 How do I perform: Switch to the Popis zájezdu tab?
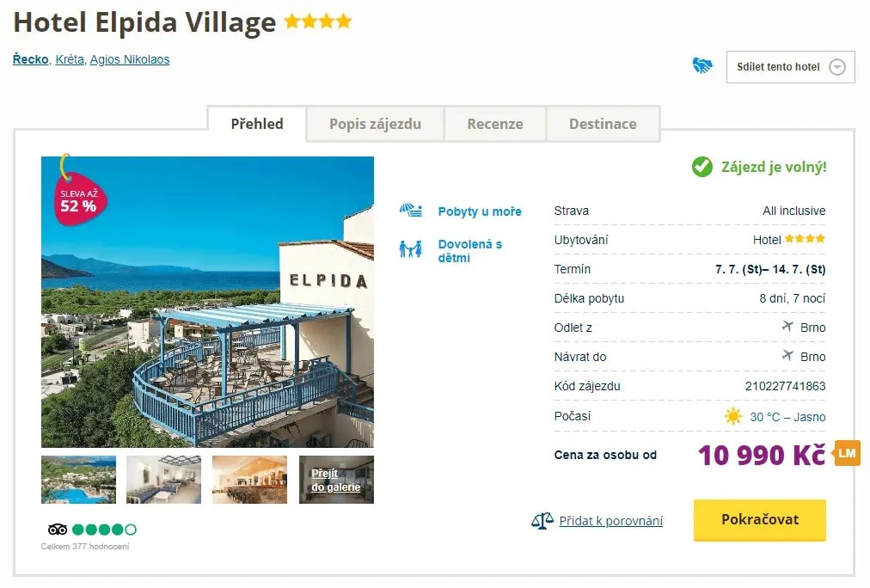click(375, 124)
